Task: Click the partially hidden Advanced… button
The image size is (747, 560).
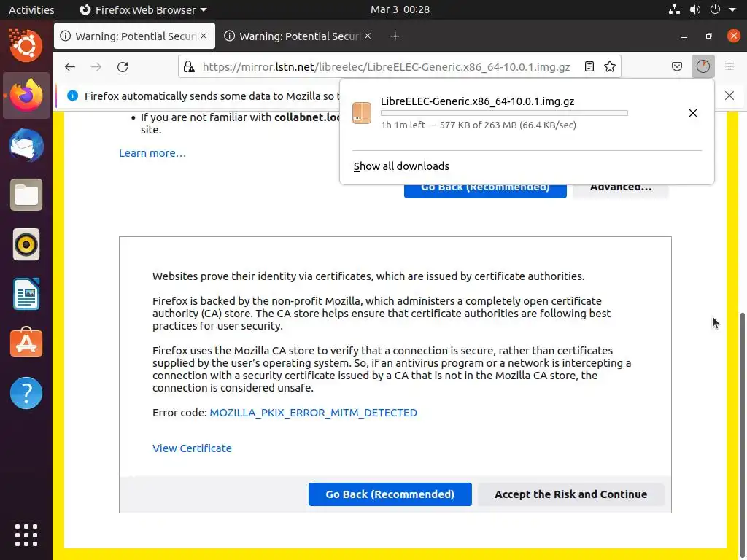Action: pyautogui.click(x=621, y=190)
